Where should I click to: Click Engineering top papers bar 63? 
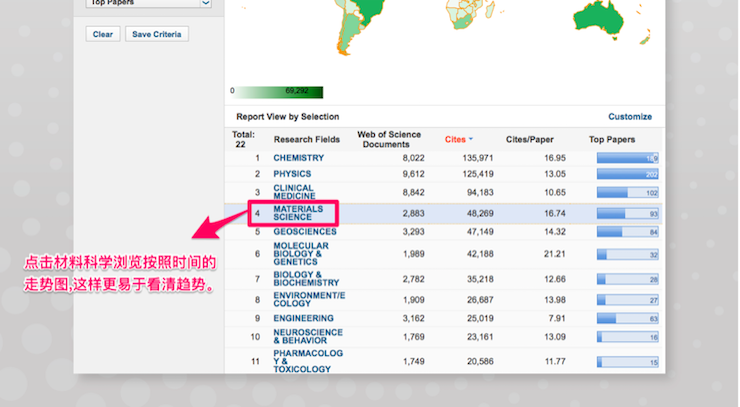coord(627,319)
